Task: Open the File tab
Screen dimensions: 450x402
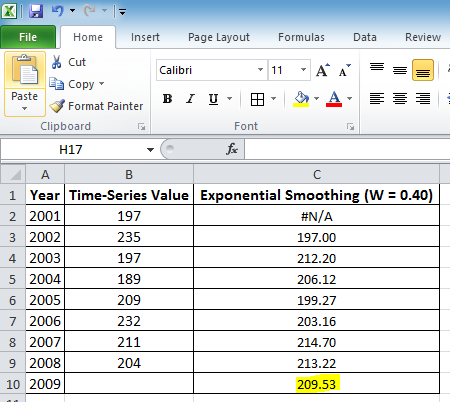Action: coord(28,37)
